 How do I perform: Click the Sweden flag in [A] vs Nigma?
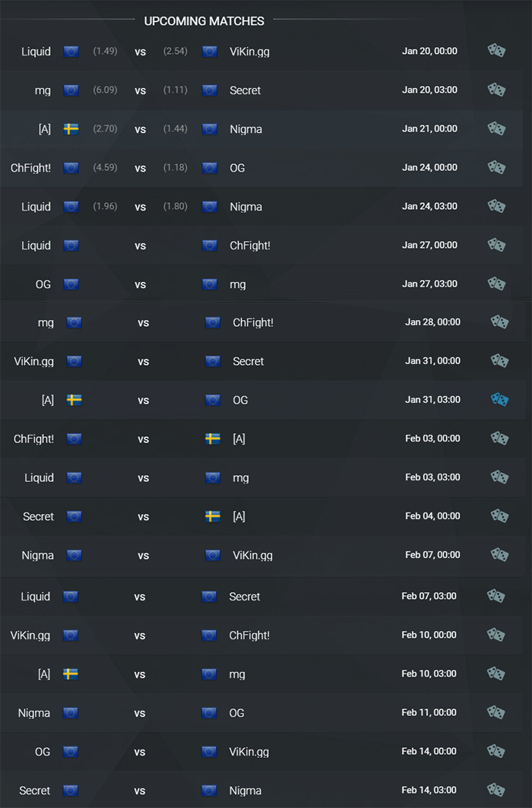point(71,128)
